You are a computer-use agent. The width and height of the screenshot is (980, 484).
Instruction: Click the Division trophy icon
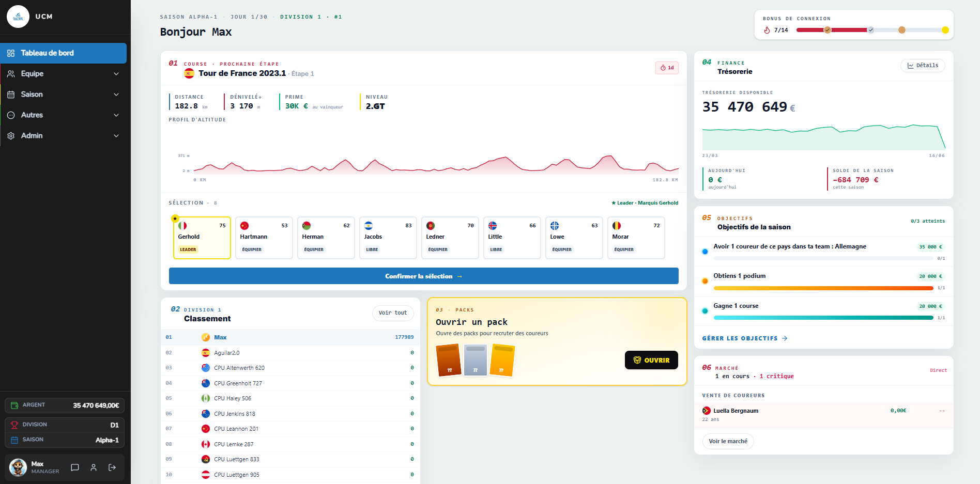pos(14,425)
